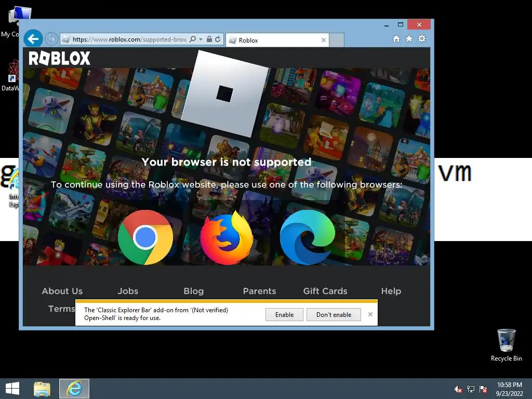Select the Recycle Bin desktop icon
The height and width of the screenshot is (399, 532).
[x=506, y=345]
